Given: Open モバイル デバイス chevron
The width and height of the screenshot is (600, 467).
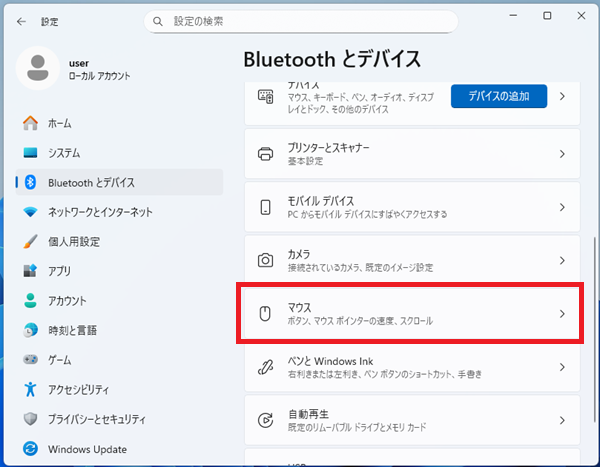Looking at the screenshot, I should coord(562,207).
